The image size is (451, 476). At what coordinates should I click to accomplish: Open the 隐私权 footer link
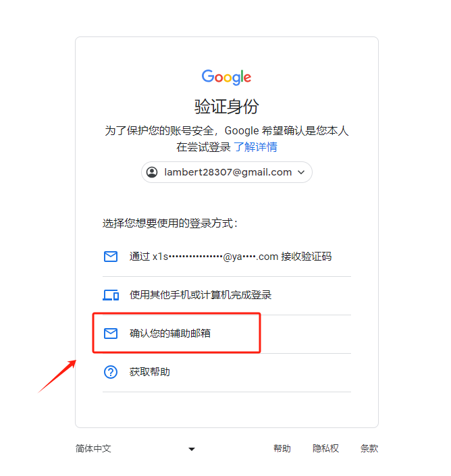coord(325,448)
